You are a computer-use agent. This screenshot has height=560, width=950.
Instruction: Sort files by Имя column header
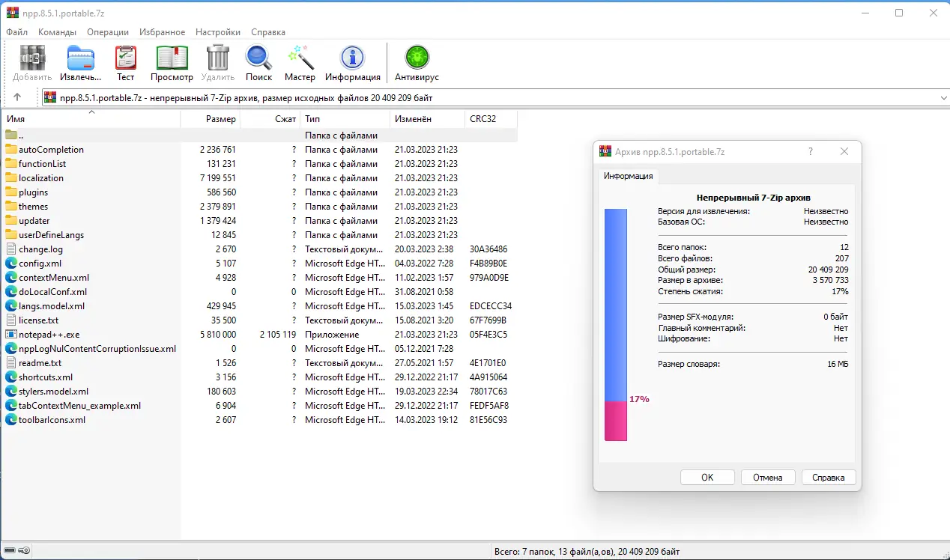click(91, 119)
